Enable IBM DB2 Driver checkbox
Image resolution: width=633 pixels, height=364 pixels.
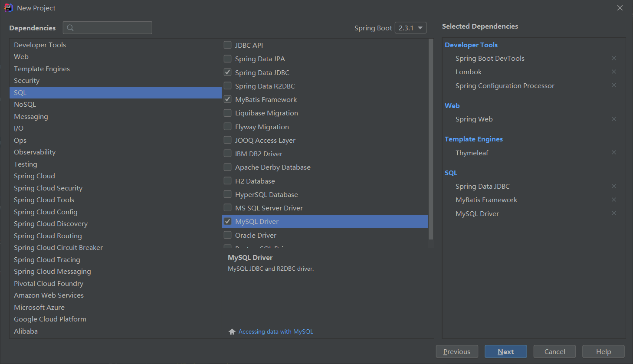click(x=227, y=153)
